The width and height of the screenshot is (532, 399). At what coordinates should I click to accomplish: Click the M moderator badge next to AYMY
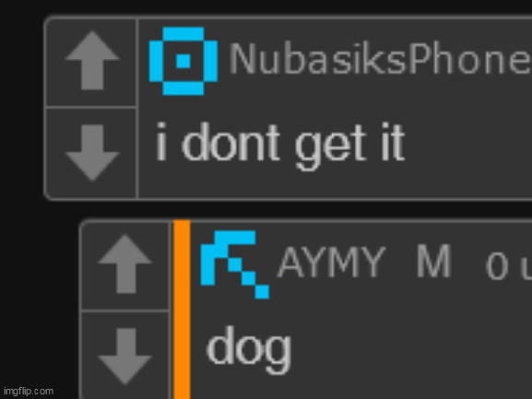tap(433, 262)
